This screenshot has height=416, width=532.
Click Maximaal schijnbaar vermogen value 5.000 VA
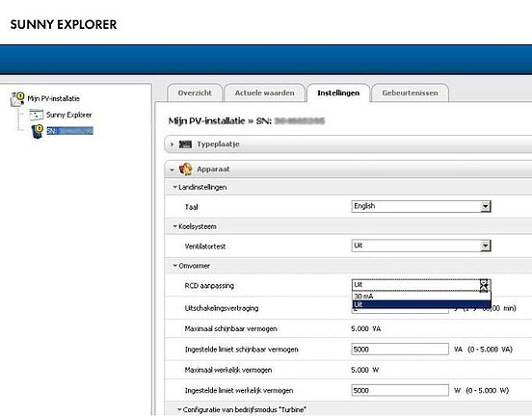click(x=366, y=329)
